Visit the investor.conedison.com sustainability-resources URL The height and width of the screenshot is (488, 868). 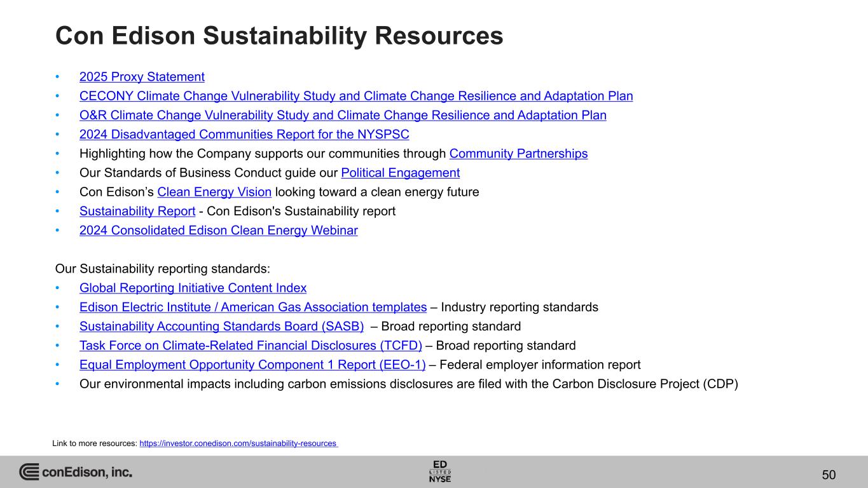(238, 444)
